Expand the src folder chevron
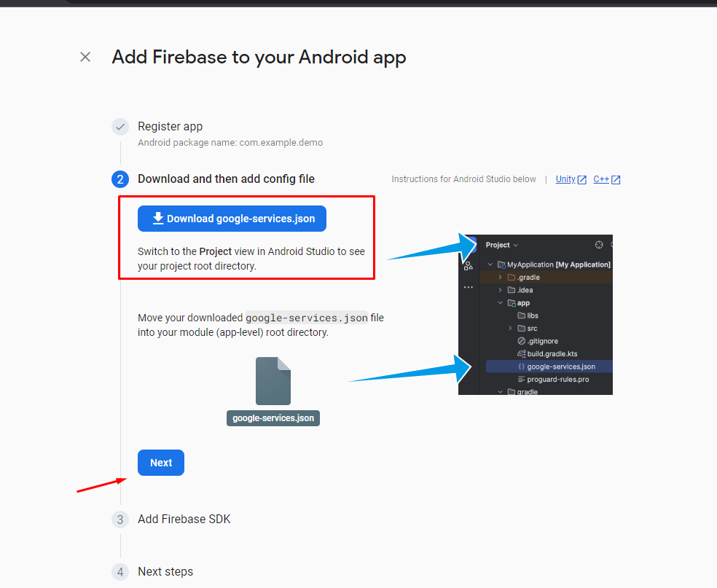Viewport: 717px width, 588px height. click(x=510, y=329)
